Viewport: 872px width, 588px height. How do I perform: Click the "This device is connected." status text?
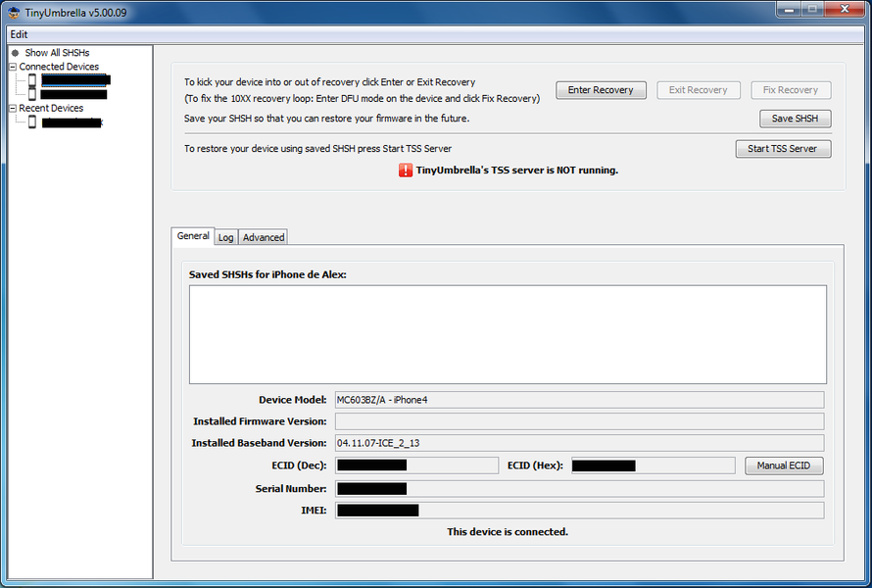tap(508, 532)
